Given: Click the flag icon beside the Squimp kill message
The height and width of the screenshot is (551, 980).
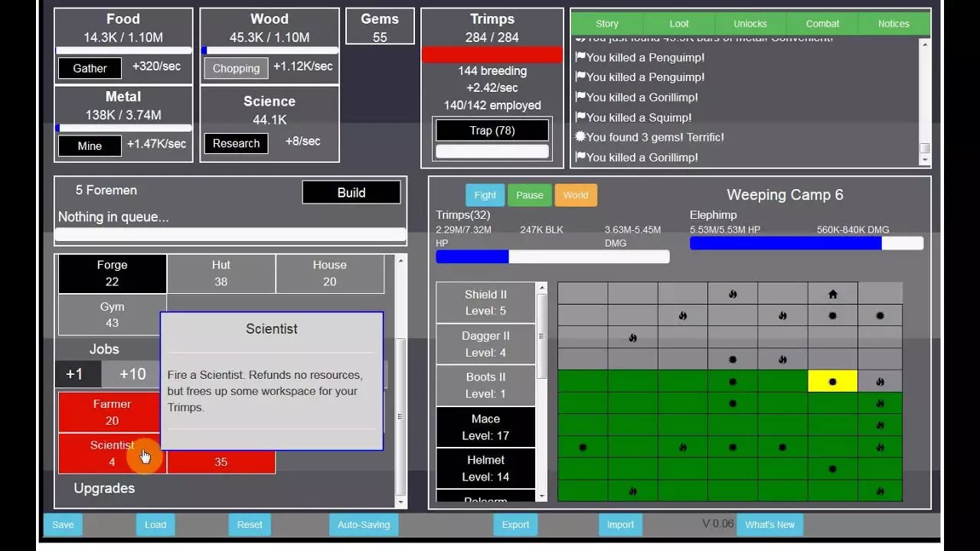Looking at the screenshot, I should [x=580, y=117].
